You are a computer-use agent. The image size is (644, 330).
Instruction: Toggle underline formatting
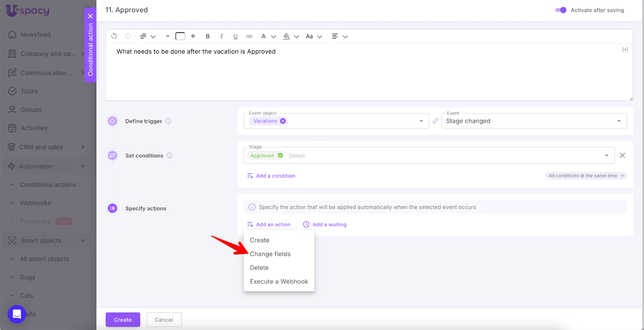(x=235, y=36)
